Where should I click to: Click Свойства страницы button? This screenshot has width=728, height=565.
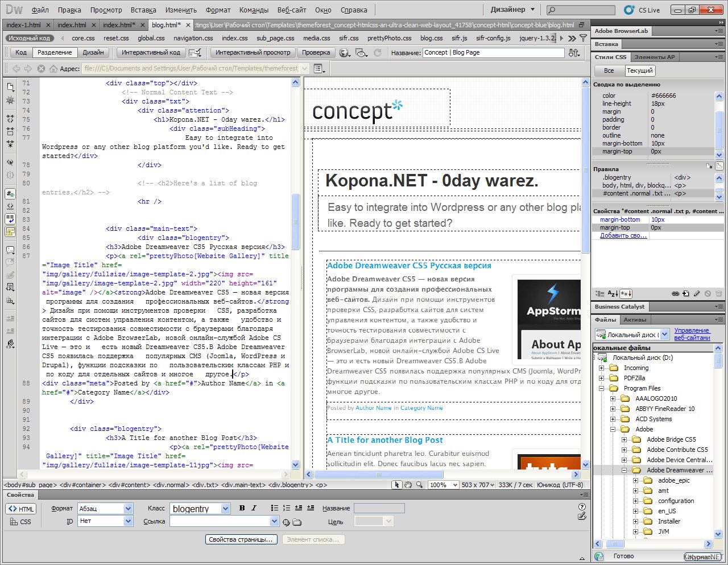[x=241, y=539]
